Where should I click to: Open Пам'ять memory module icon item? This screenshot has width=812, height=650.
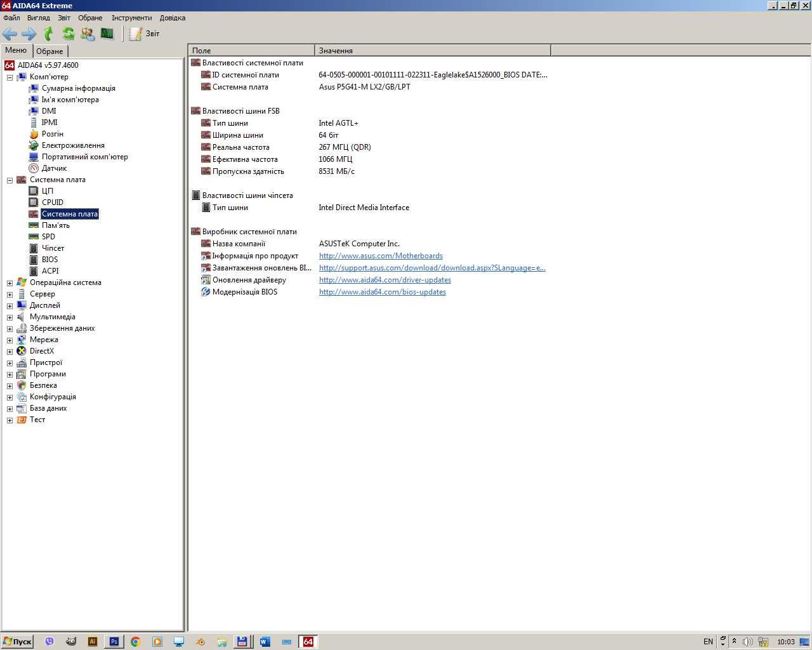pyautogui.click(x=34, y=225)
